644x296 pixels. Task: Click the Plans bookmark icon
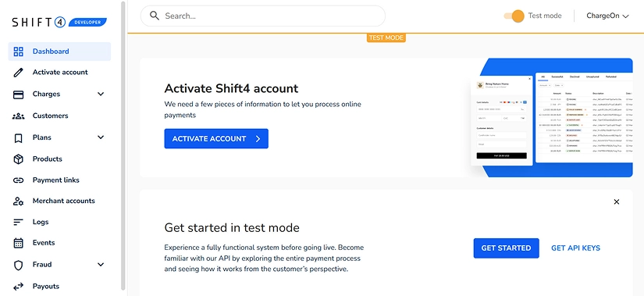(x=19, y=137)
